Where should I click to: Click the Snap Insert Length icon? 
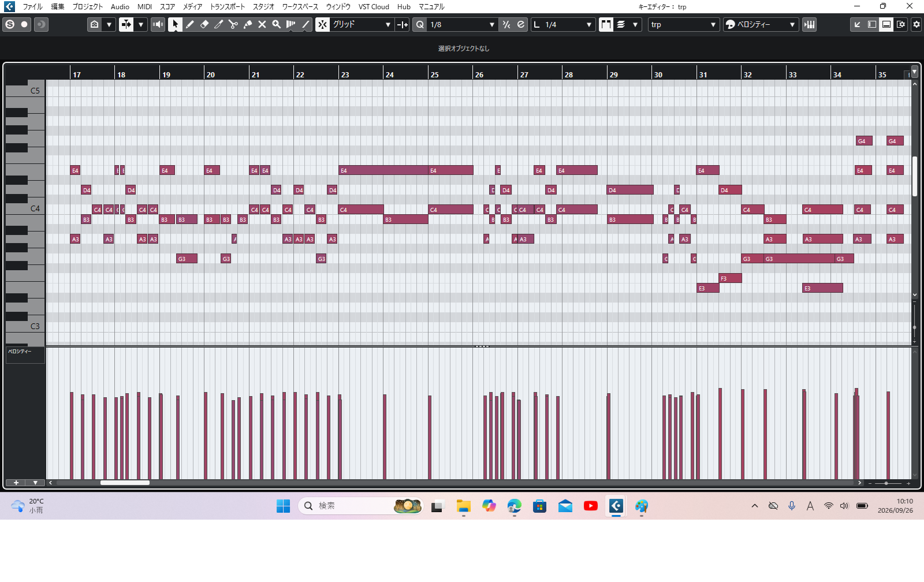[x=403, y=24]
